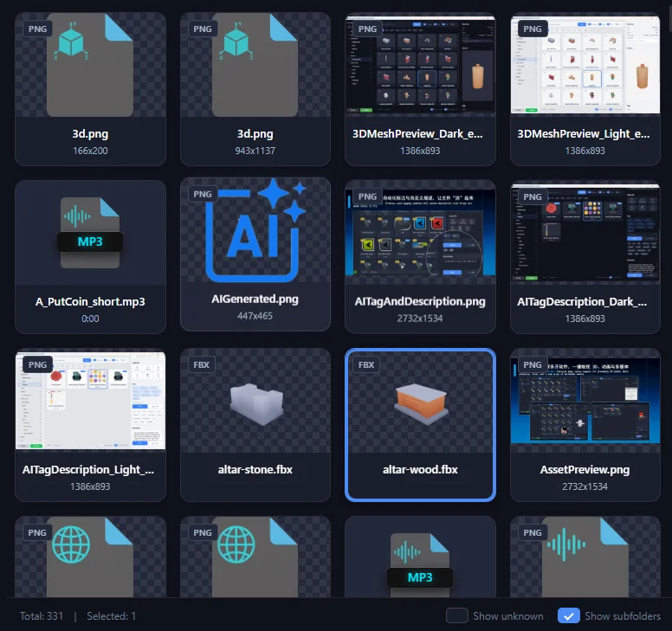
Task: Click the truncated name AITagDescription_Dark_...
Action: pos(582,301)
